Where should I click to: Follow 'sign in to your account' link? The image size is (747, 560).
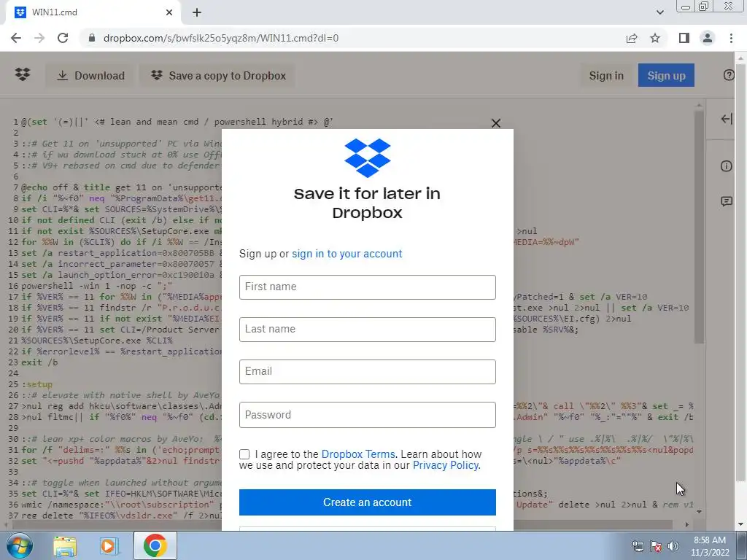347,254
